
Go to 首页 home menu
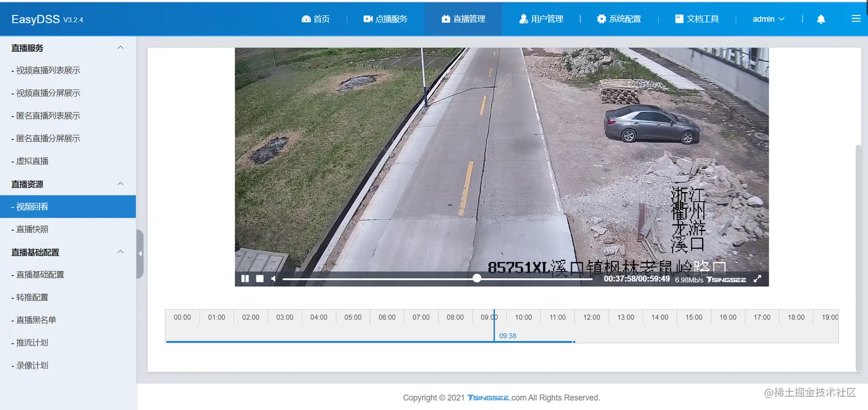pos(316,19)
